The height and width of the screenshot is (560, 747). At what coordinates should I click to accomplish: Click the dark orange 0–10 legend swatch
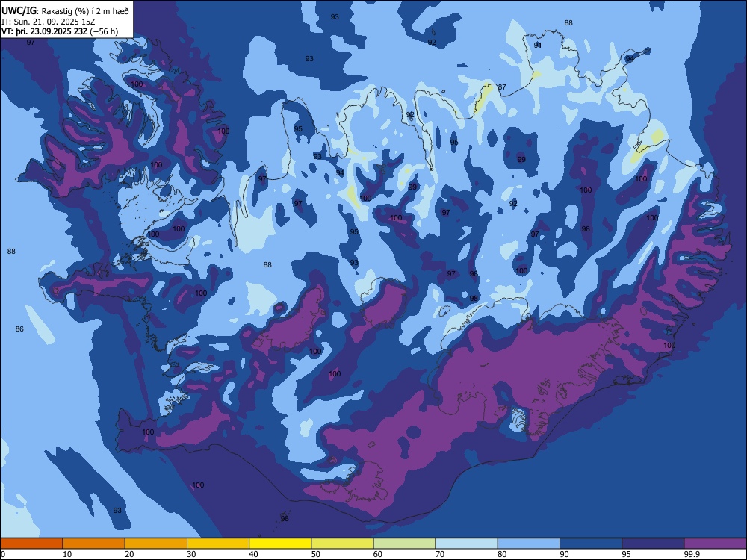(31, 544)
